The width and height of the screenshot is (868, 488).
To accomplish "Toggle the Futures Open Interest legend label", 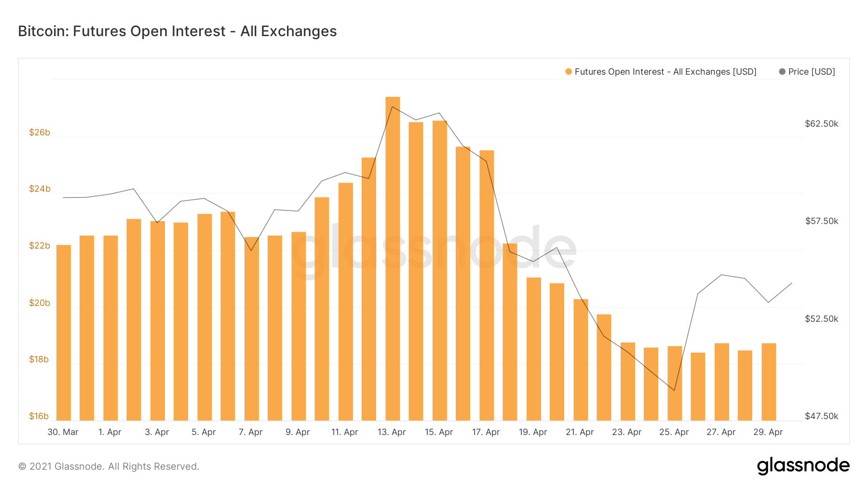I will [x=665, y=72].
